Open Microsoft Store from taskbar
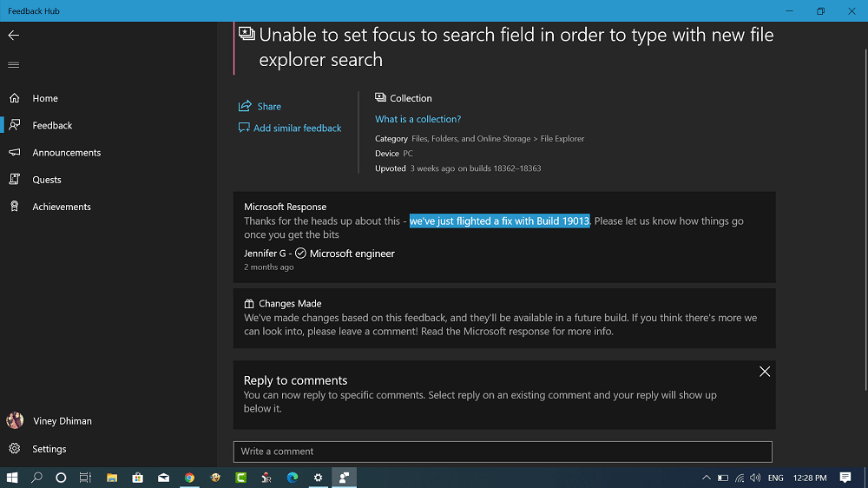The height and width of the screenshot is (488, 868). pyautogui.click(x=138, y=478)
